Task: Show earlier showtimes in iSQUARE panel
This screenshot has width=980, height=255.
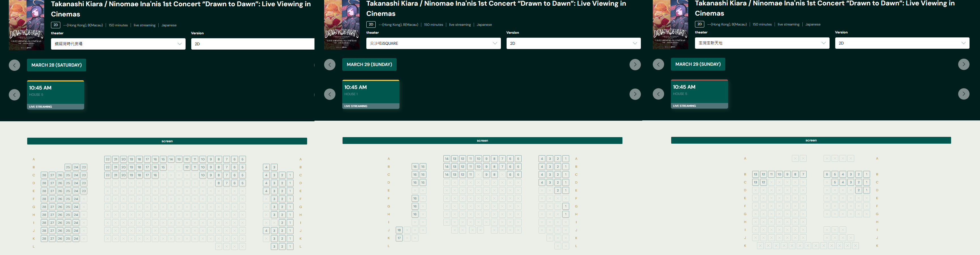Action: [330, 94]
